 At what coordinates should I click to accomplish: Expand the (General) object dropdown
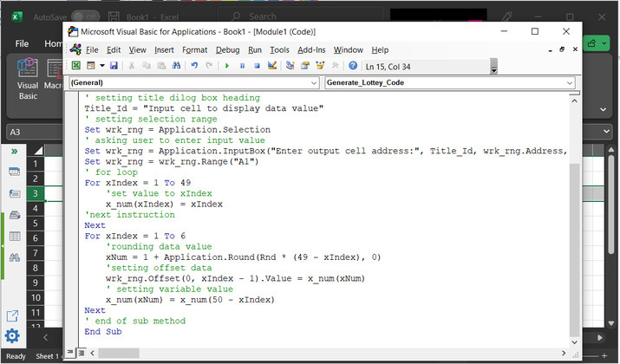pos(314,82)
